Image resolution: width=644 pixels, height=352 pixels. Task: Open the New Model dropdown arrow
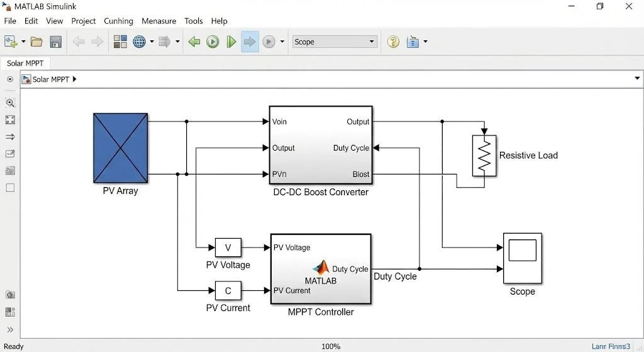(23, 42)
